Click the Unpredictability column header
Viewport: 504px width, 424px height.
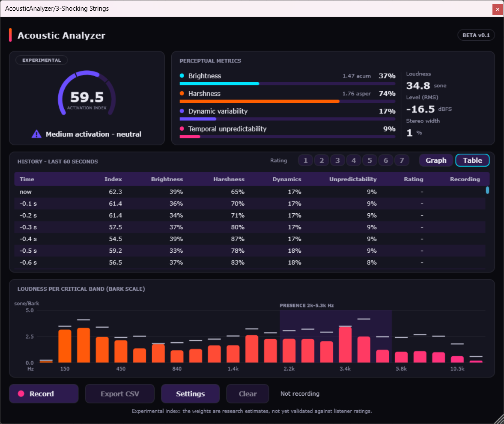click(x=353, y=179)
